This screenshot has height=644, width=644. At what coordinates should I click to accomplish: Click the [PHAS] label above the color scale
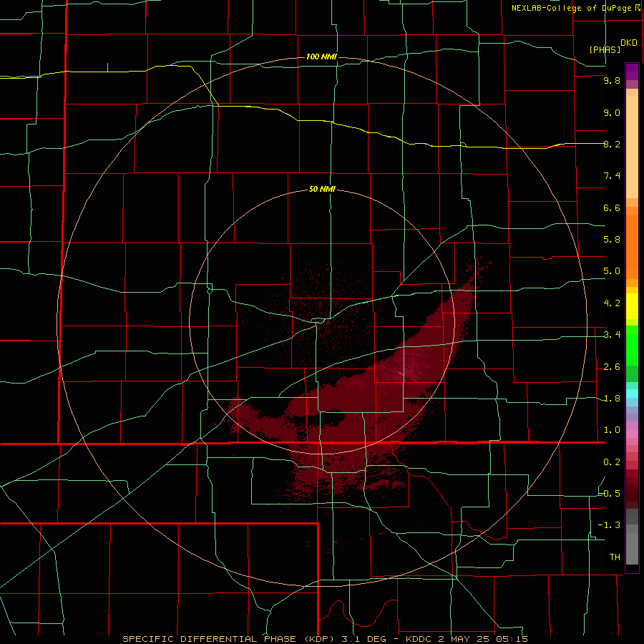coord(605,49)
